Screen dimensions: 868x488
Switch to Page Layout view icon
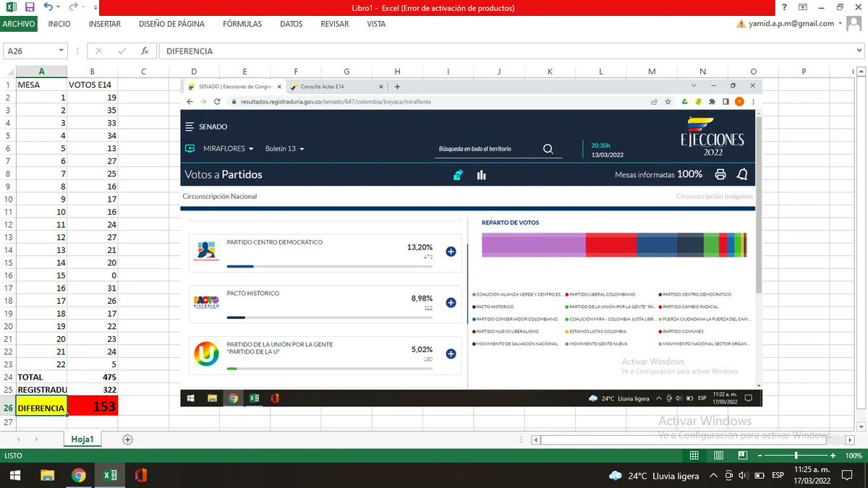click(x=718, y=455)
